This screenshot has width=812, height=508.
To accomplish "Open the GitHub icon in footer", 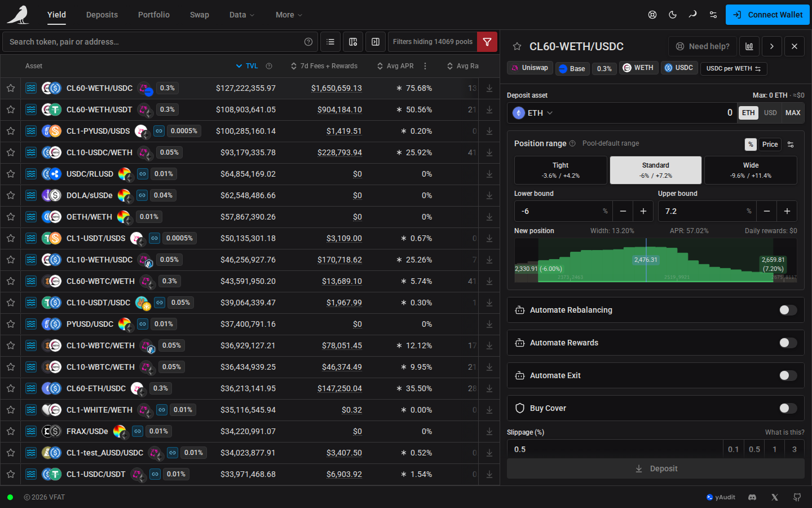I will [x=797, y=497].
